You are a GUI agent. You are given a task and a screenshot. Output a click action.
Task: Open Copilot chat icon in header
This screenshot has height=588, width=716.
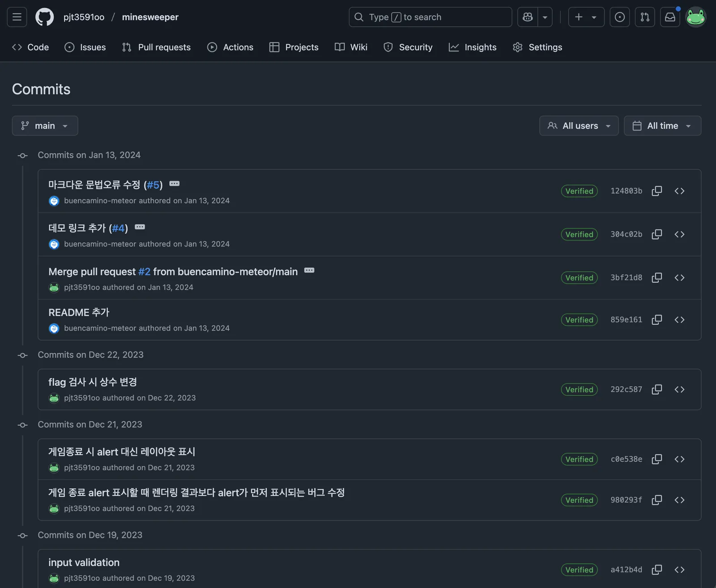[x=528, y=17]
